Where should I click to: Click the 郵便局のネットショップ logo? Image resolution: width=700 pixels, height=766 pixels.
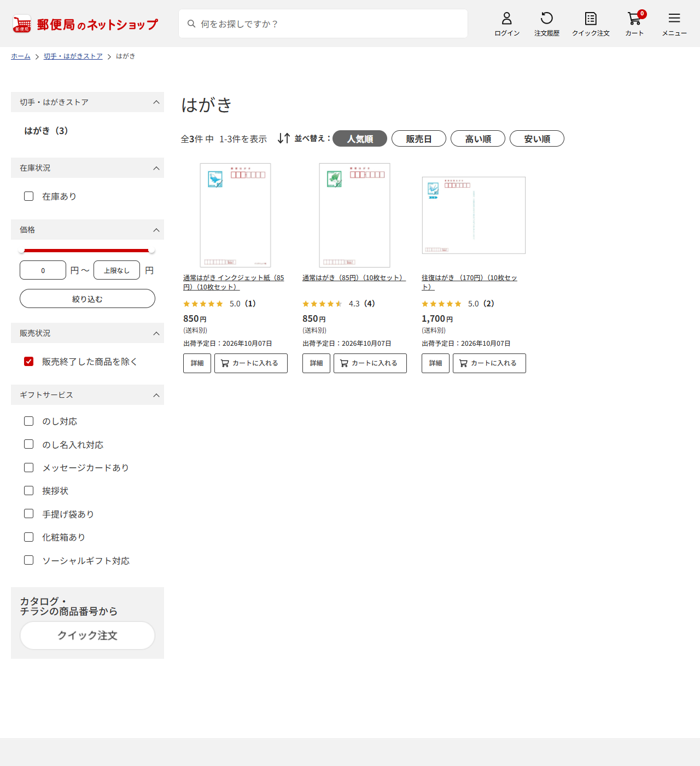[85, 24]
